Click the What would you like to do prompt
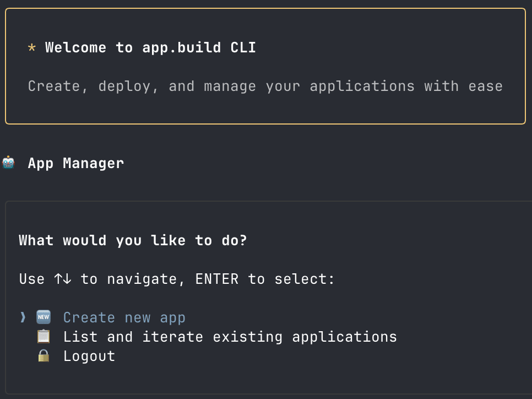Image resolution: width=532 pixels, height=399 pixels. click(132, 240)
